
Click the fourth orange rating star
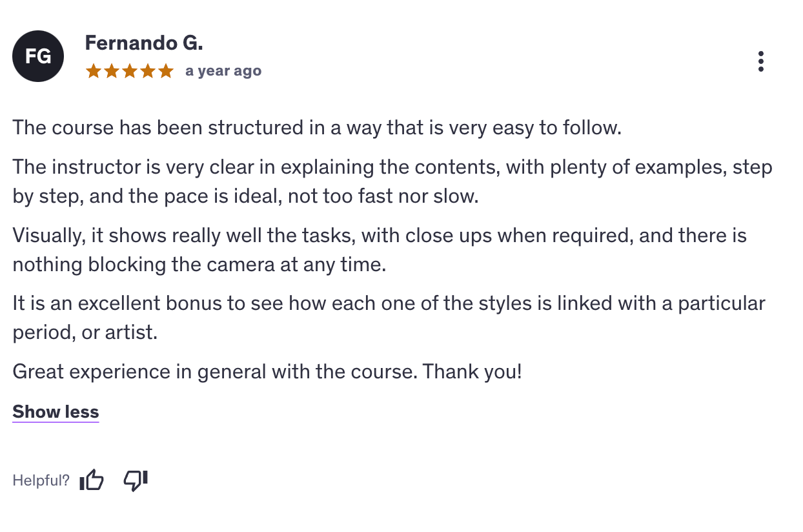tap(148, 71)
